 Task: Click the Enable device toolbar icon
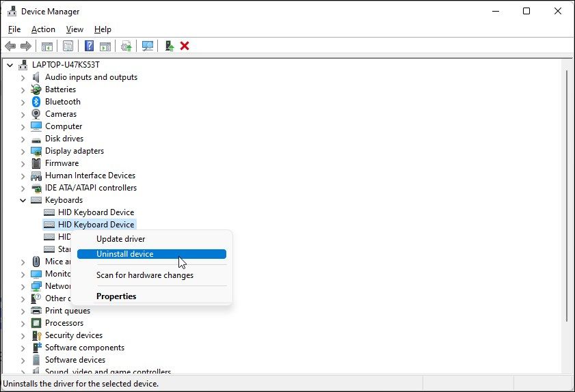(168, 46)
